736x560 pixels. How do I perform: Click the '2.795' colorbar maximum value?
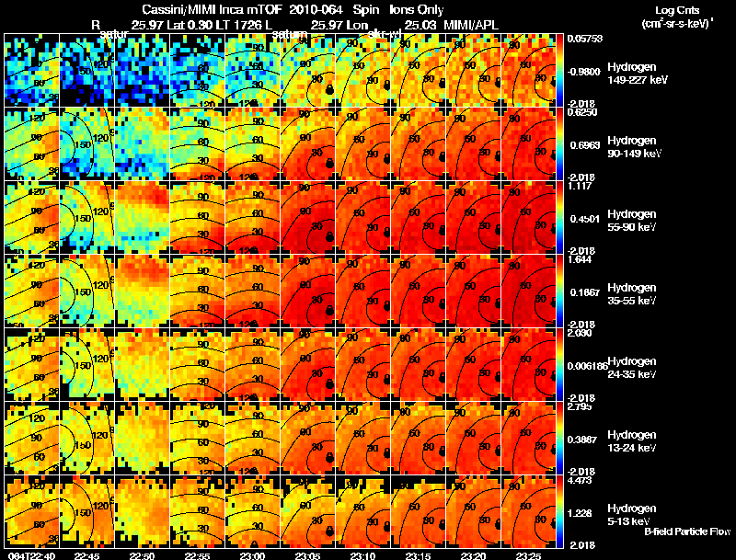coord(580,406)
